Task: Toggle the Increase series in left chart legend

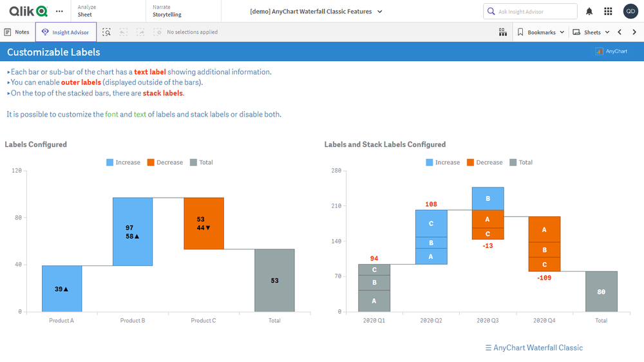Action: 123,162
